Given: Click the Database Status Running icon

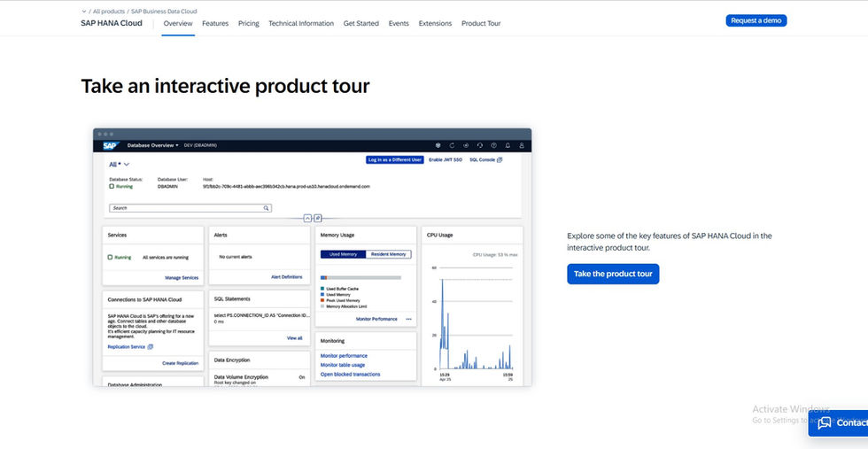Looking at the screenshot, I should point(112,187).
